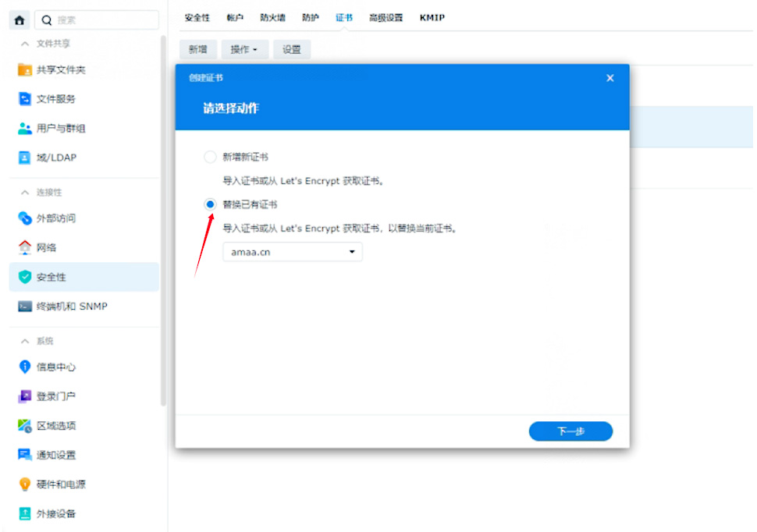
Task: Open 终端机和 SNMP terminal icon
Action: point(25,307)
